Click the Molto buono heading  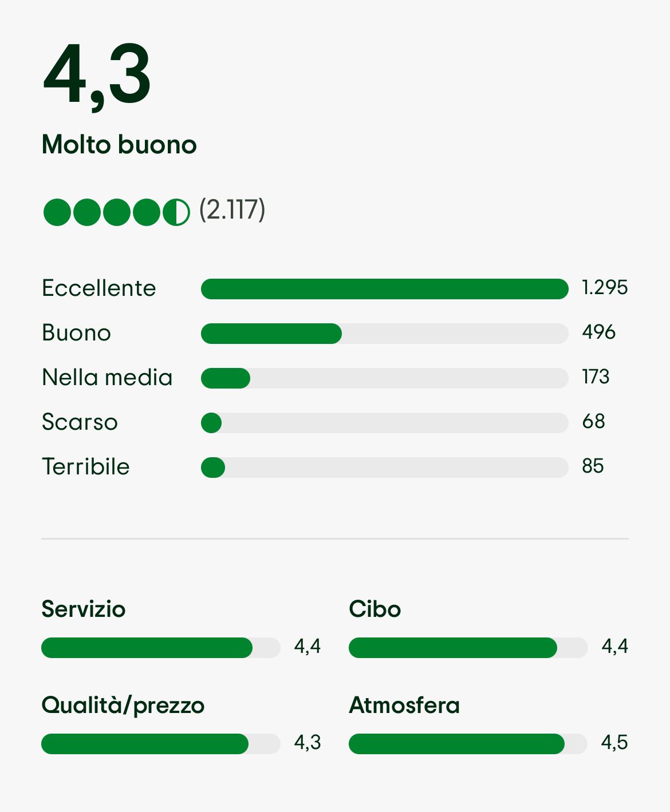point(119,144)
